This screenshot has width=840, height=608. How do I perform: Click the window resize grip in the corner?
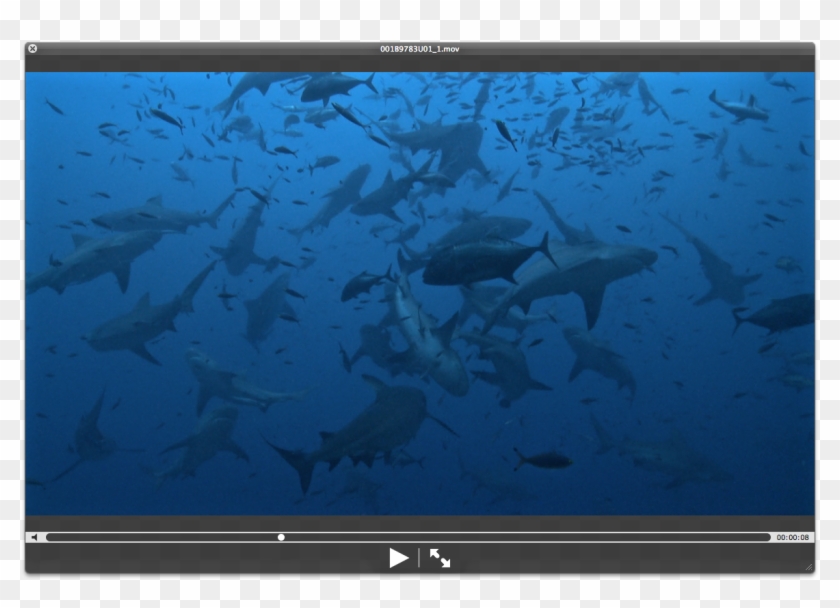point(808,567)
